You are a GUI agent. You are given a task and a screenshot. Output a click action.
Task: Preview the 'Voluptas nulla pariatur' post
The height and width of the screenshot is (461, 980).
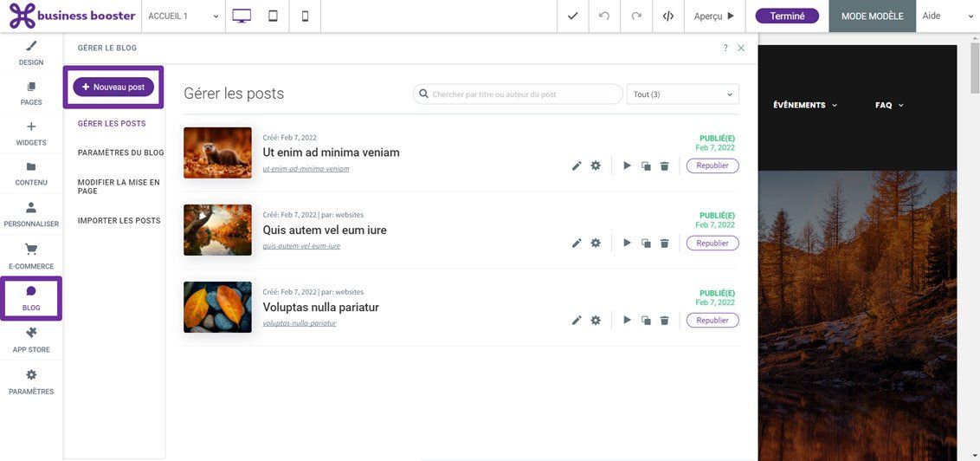pyautogui.click(x=627, y=321)
